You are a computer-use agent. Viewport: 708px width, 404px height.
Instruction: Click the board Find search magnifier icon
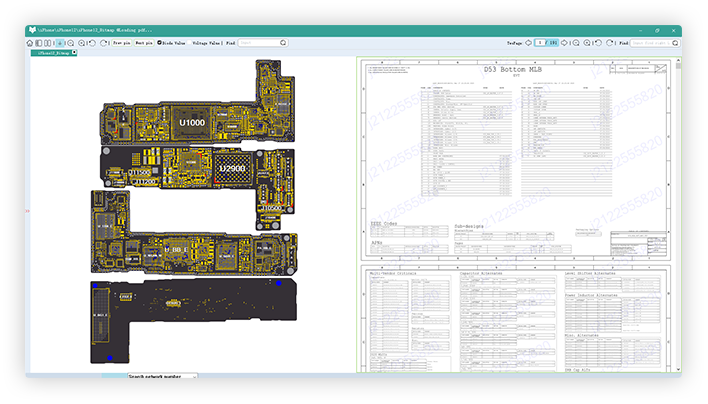pos(283,43)
